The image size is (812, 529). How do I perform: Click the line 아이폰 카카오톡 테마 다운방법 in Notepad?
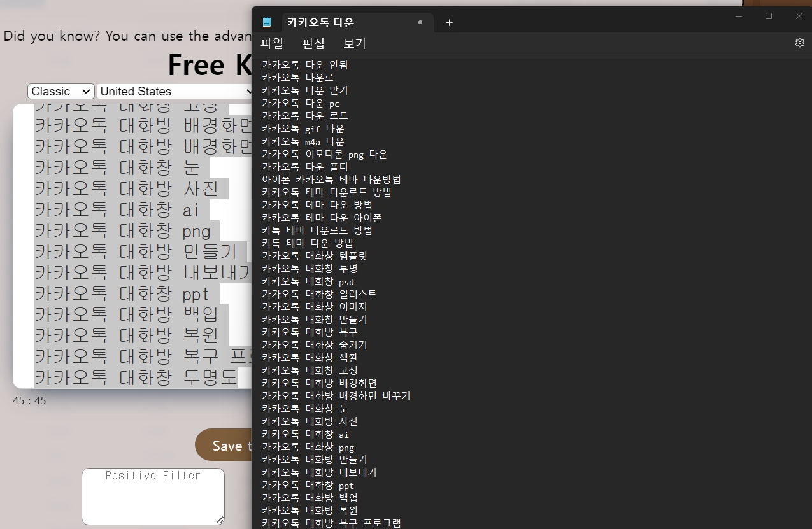(331, 179)
